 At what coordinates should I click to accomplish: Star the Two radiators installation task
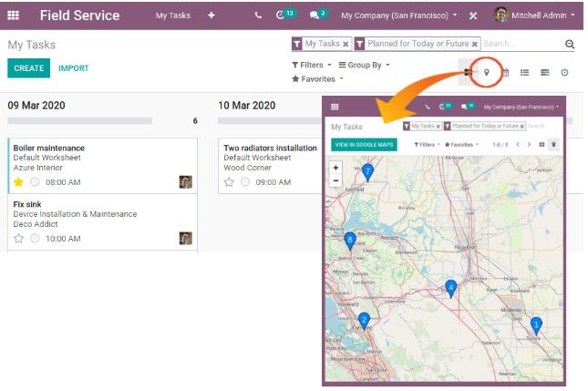[x=229, y=182]
